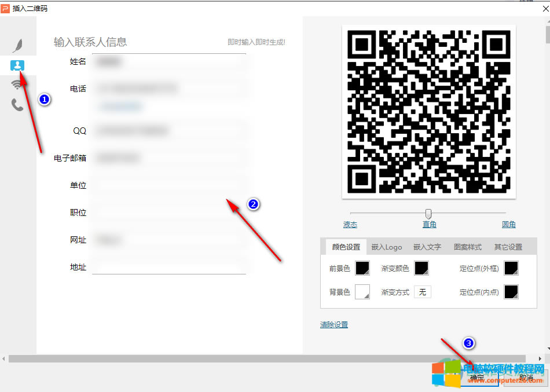
Task: Click the 清除设置 link to reset settings
Action: point(333,324)
